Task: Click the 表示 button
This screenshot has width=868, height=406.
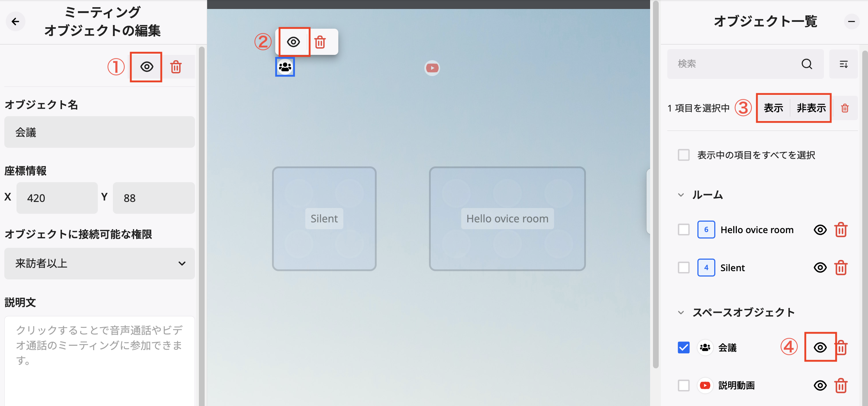Action: [x=773, y=107]
